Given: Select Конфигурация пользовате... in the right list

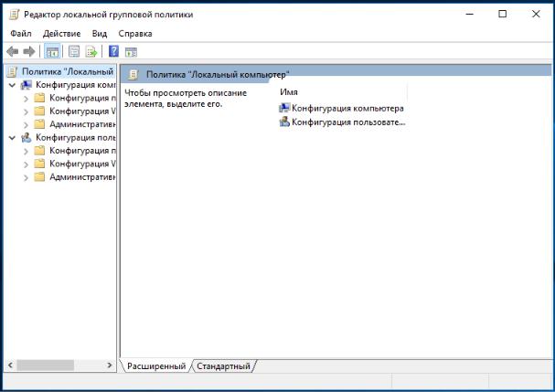Looking at the screenshot, I should [348, 122].
